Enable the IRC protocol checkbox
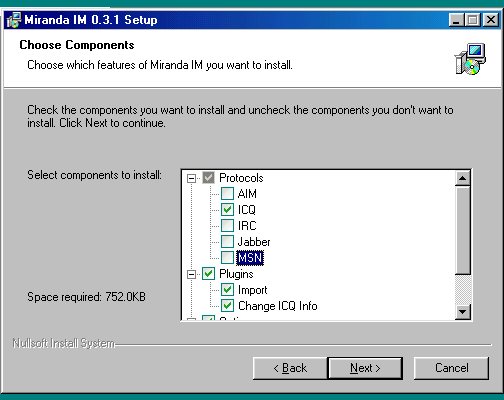Screen dimensions: 504x400 point(227,225)
